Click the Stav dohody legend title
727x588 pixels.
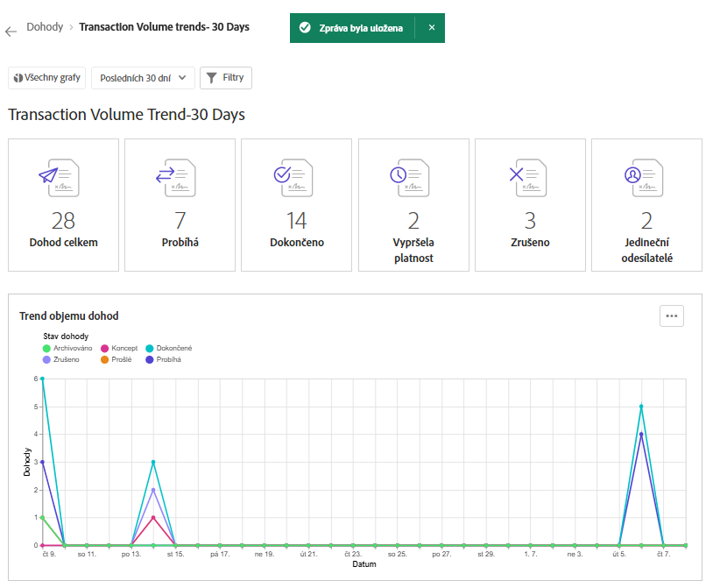(66, 337)
